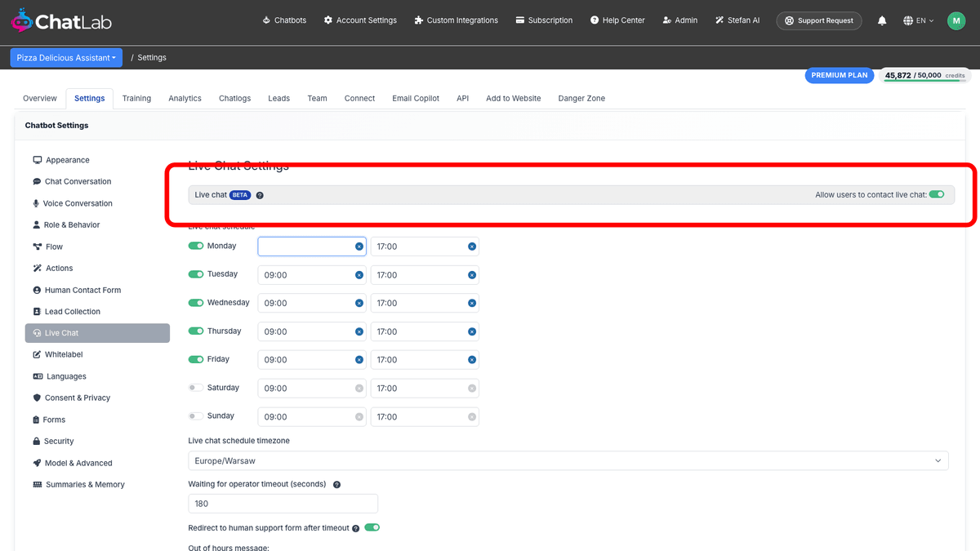The width and height of the screenshot is (980, 551).
Task: Toggle Thursday live chat schedule
Action: [196, 331]
